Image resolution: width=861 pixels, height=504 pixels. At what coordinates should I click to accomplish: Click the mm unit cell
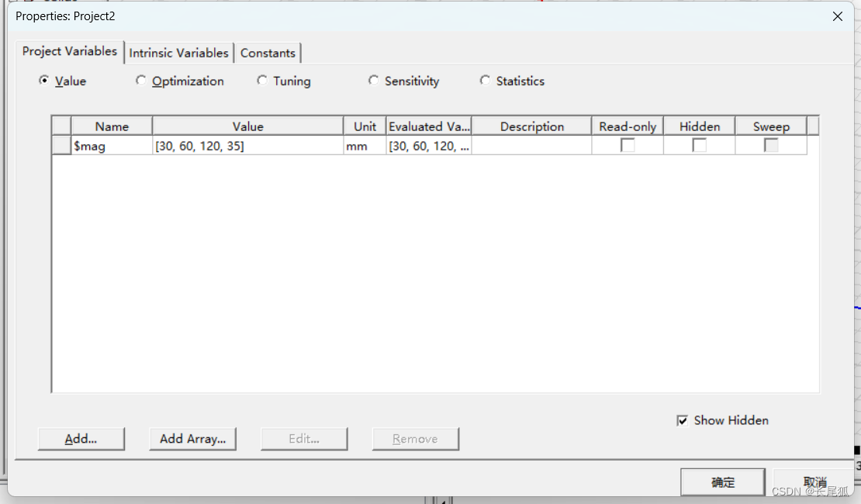[x=365, y=146]
